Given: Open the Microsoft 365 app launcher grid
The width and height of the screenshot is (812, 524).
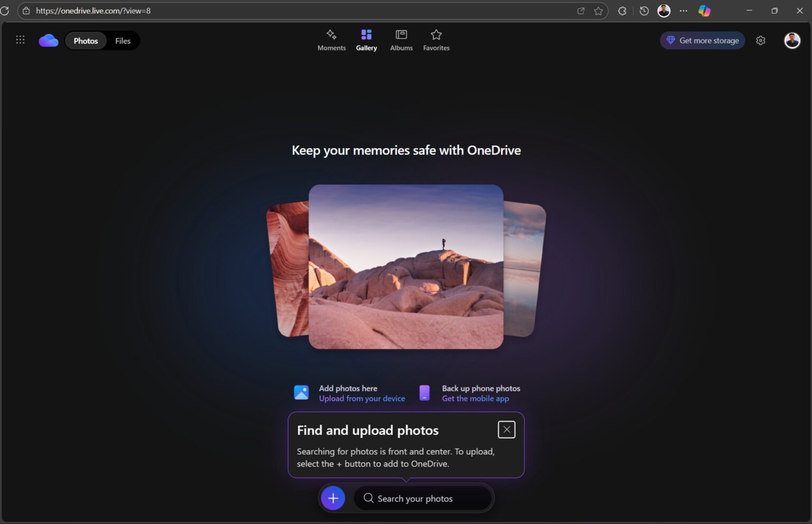Looking at the screenshot, I should point(20,39).
